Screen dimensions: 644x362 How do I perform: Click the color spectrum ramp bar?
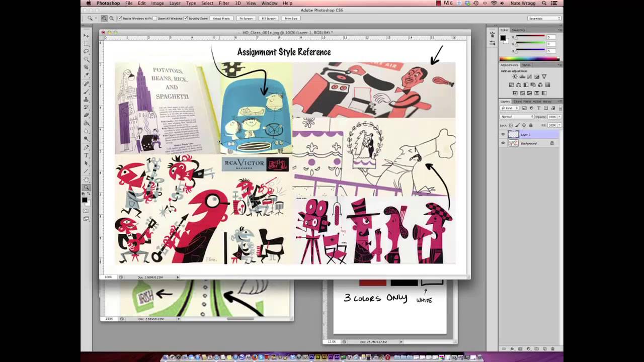pos(529,59)
